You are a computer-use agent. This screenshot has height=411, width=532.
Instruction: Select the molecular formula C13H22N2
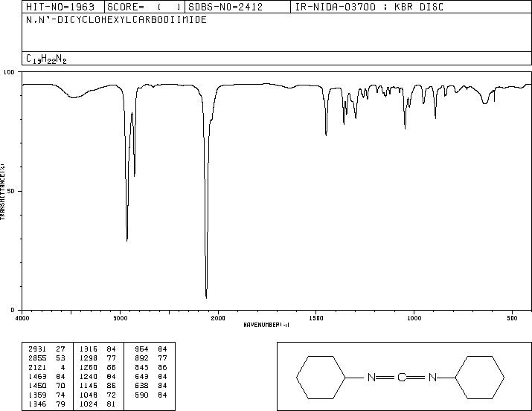(x=46, y=59)
